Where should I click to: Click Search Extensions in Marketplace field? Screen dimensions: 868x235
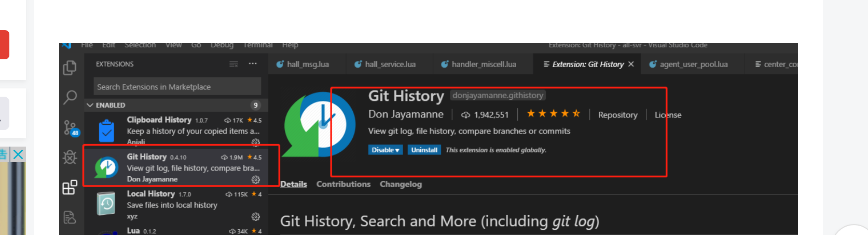pyautogui.click(x=177, y=87)
